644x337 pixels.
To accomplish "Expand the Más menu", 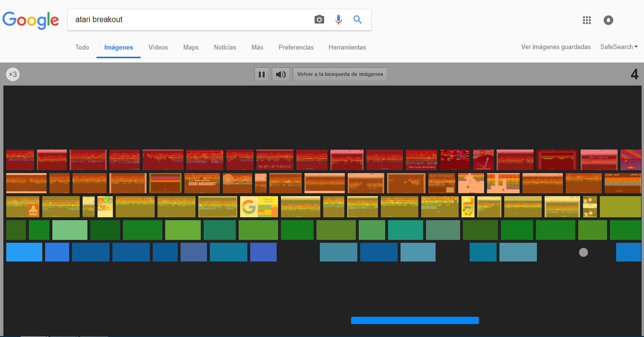I will tap(257, 47).
